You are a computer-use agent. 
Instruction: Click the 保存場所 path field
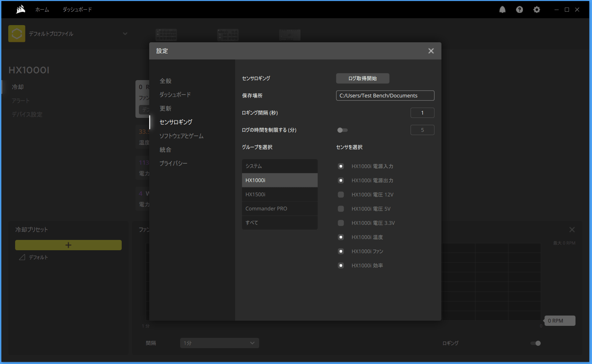[385, 96]
